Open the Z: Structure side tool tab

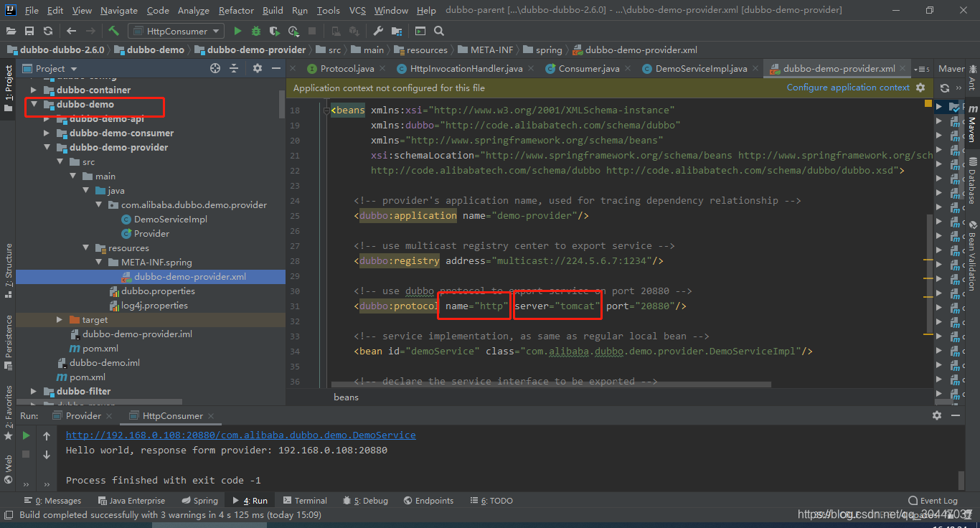[9, 270]
